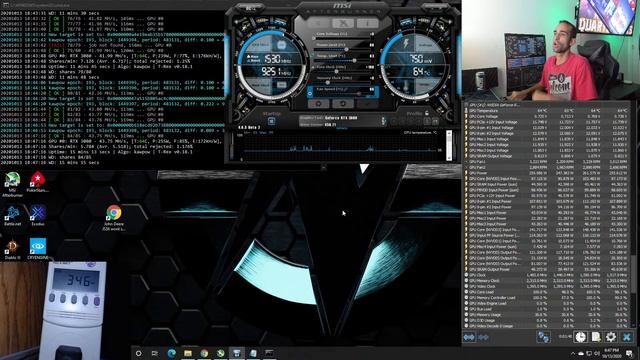
Task: Open HWiNFO network/remote connection icon
Action: 543,337
